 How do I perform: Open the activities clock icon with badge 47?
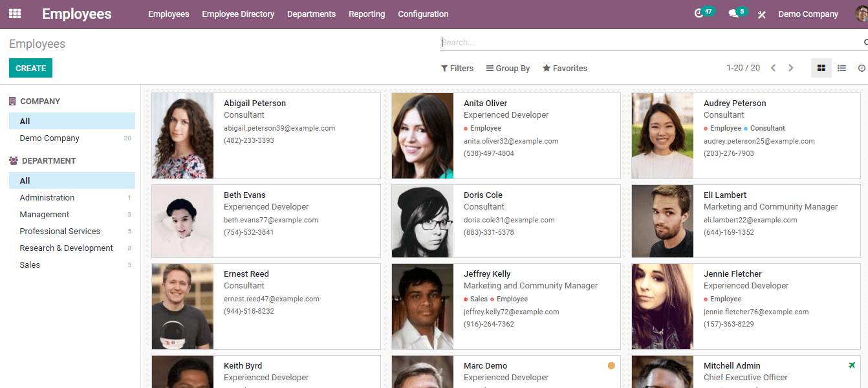pyautogui.click(x=699, y=14)
